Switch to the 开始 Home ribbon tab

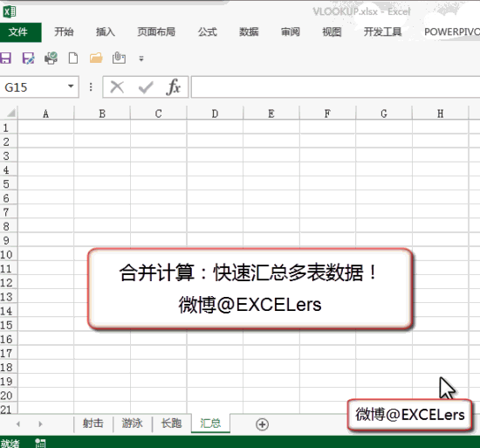(x=64, y=31)
